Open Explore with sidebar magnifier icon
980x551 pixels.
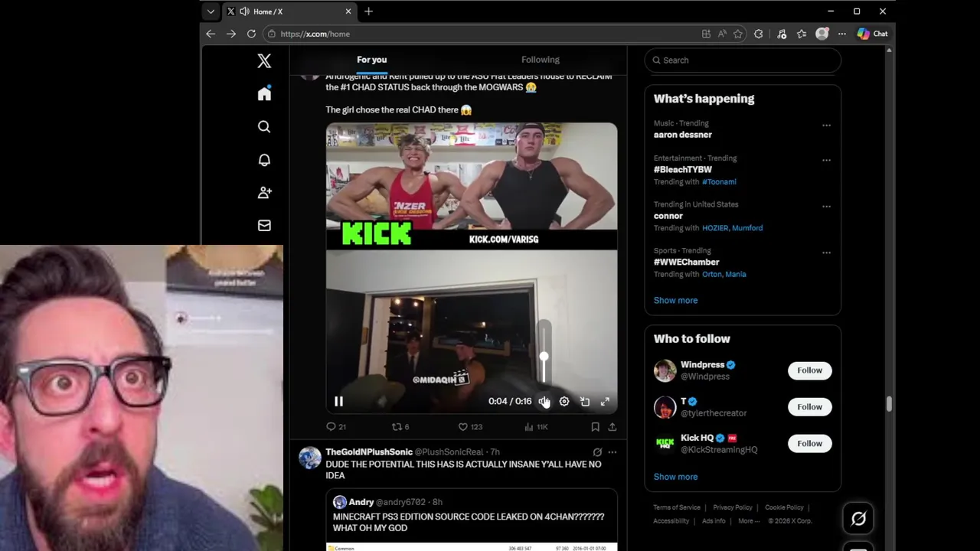tap(264, 127)
